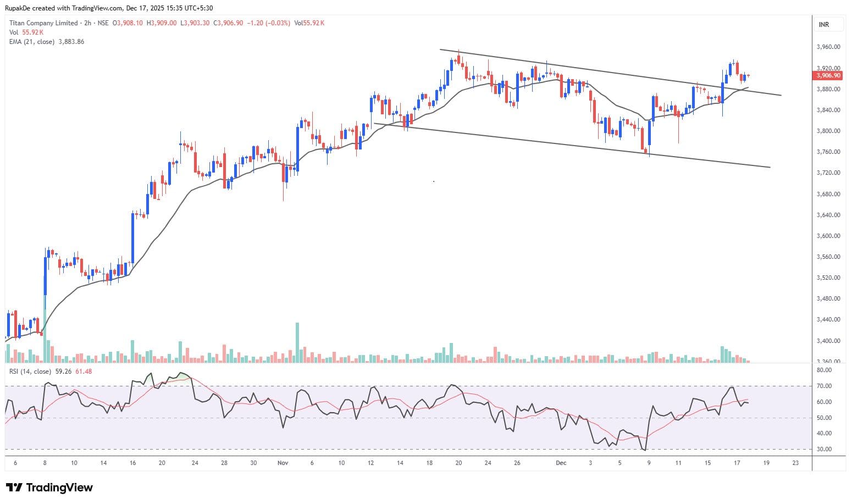Screen dimensions: 852x504
Task: Click the 3,440.00 price axis label
Action: tap(828, 319)
